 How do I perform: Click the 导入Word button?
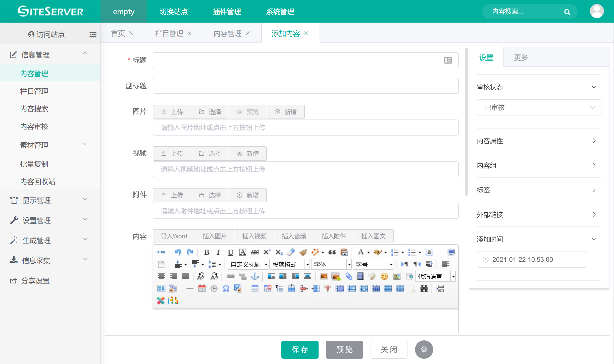pos(174,236)
